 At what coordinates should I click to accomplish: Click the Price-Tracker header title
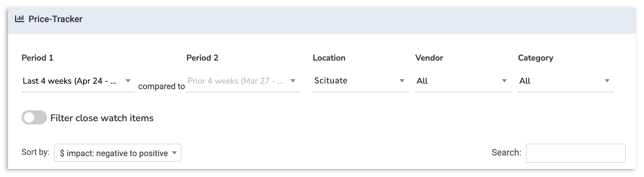click(x=55, y=19)
